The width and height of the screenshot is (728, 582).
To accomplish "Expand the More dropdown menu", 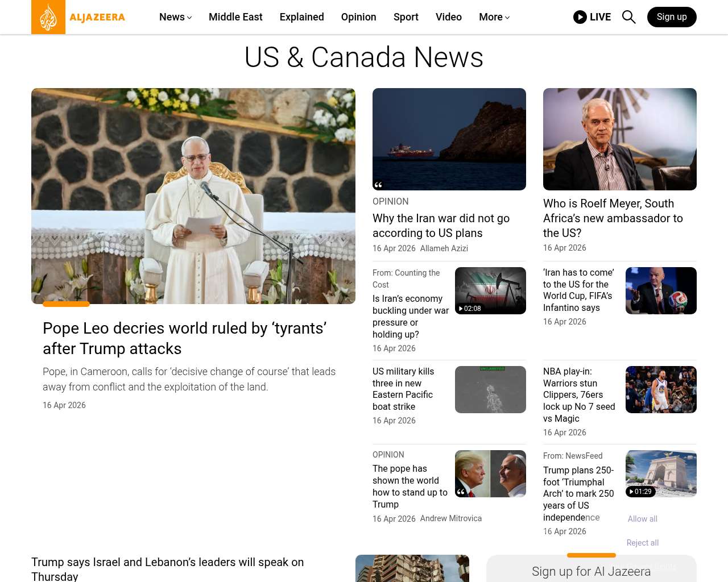I will click(x=494, y=17).
